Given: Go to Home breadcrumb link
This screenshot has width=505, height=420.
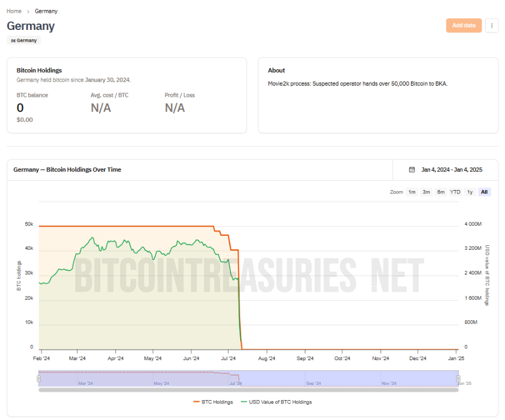Looking at the screenshot, I should point(14,11).
